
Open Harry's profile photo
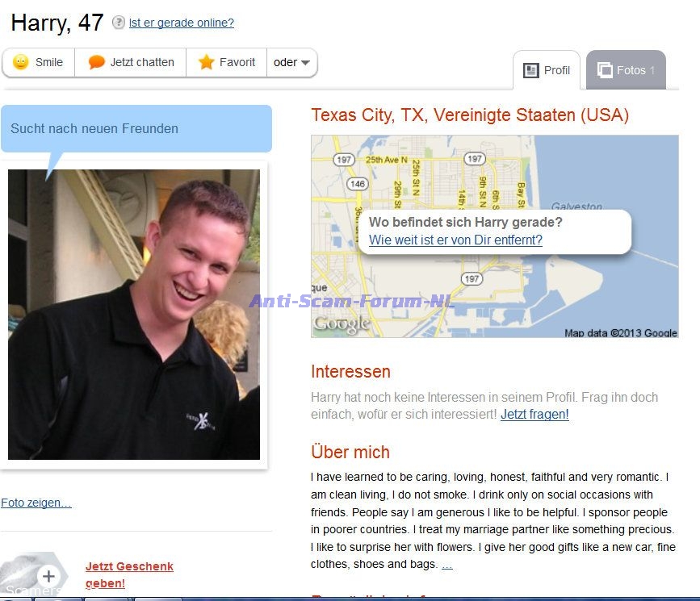134,315
